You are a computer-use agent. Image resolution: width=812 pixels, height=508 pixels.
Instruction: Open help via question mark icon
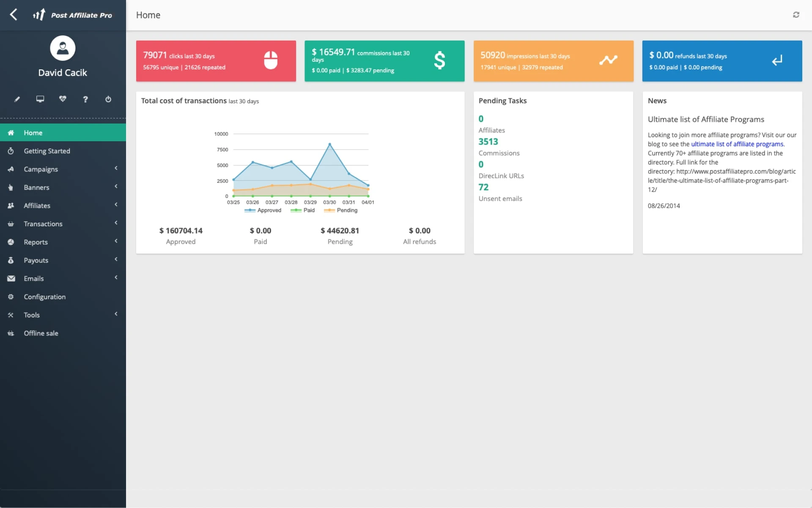pos(85,99)
